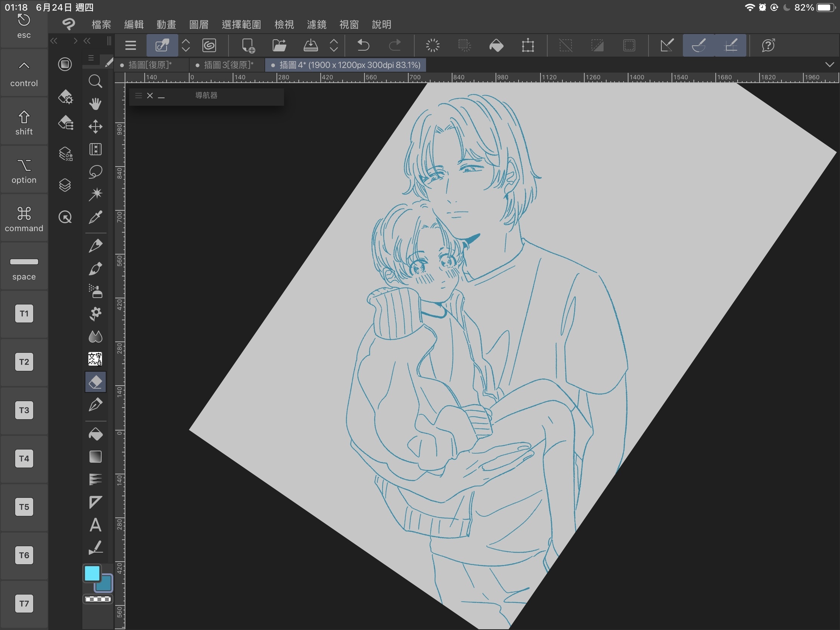This screenshot has width=840, height=630.
Task: Select the Frame border tool
Action: click(x=95, y=502)
